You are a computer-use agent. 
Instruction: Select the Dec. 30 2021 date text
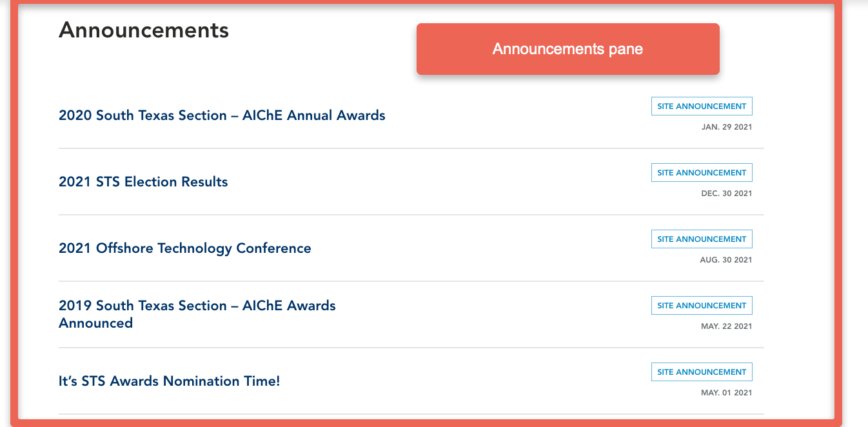(727, 194)
